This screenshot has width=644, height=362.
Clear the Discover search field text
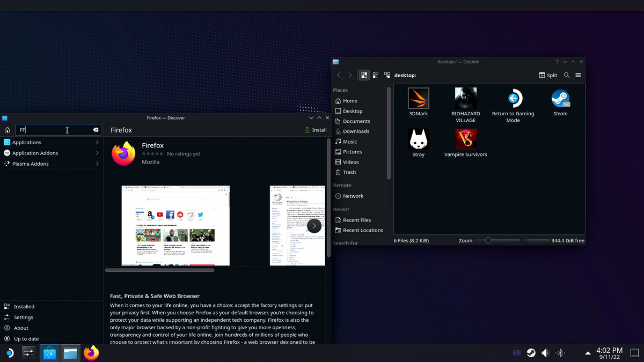[96, 130]
